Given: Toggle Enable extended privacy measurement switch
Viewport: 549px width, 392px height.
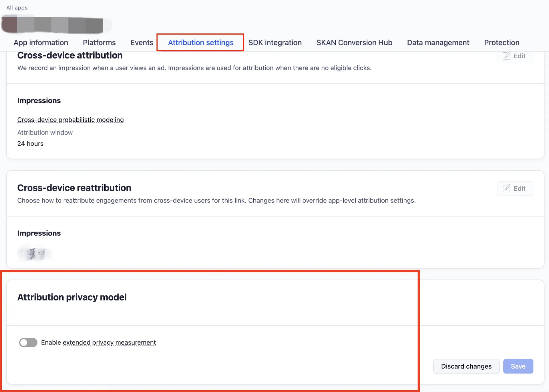Looking at the screenshot, I should coord(28,342).
